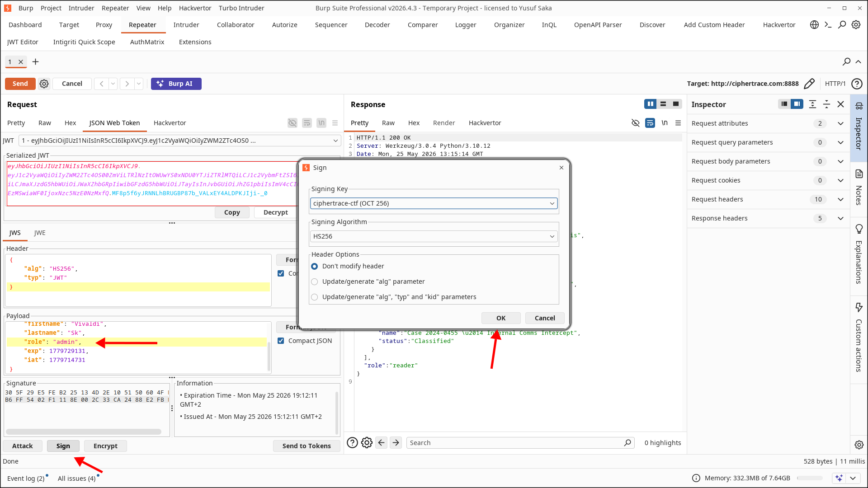
Task: Click Cancel in the Sign dialog
Action: 545,319
